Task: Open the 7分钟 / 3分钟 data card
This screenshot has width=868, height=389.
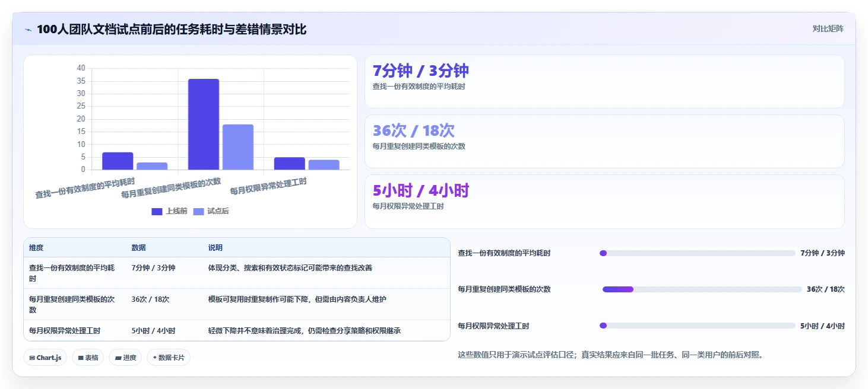Action: click(x=604, y=82)
